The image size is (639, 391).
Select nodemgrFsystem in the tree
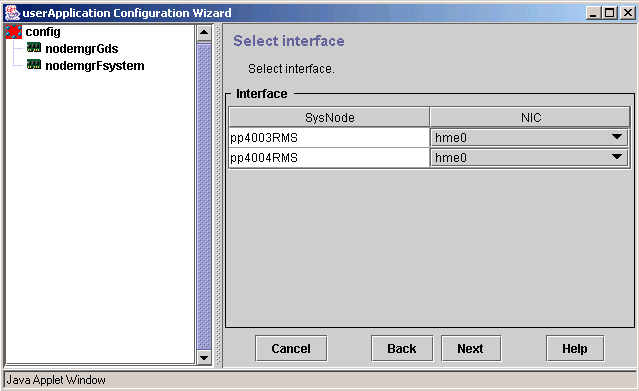[x=95, y=66]
